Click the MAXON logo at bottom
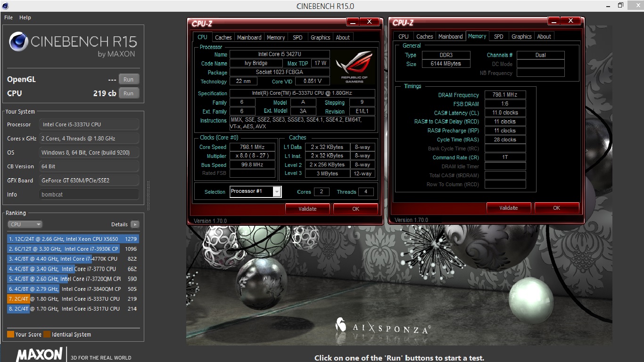This screenshot has width=644, height=362. [x=39, y=354]
